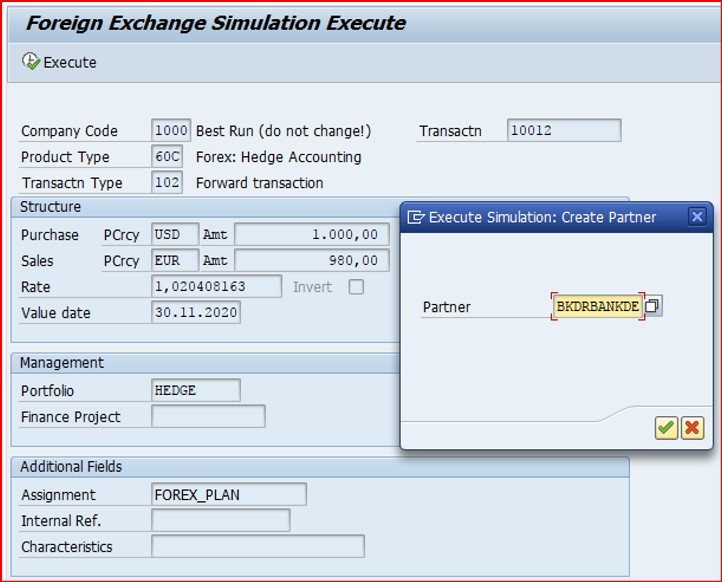The height and width of the screenshot is (582, 722).
Task: Click the 'Best Run (do not change!)' text
Action: [x=284, y=131]
